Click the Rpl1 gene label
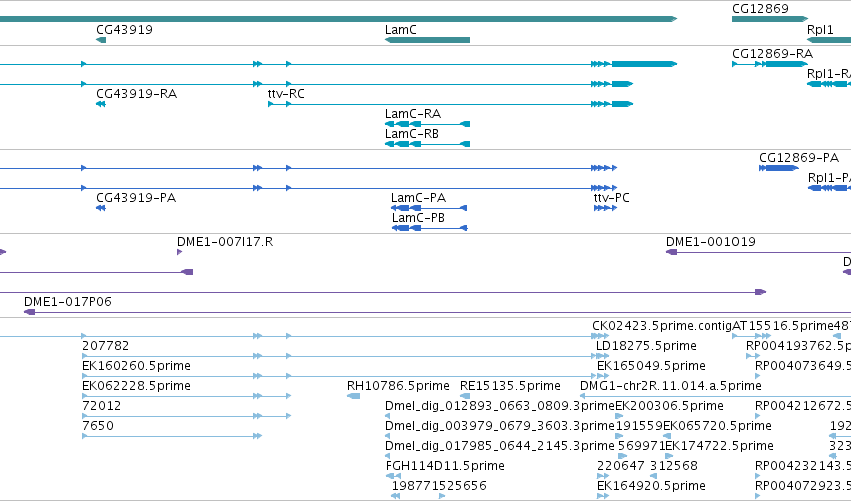The image size is (851, 501). (820, 30)
